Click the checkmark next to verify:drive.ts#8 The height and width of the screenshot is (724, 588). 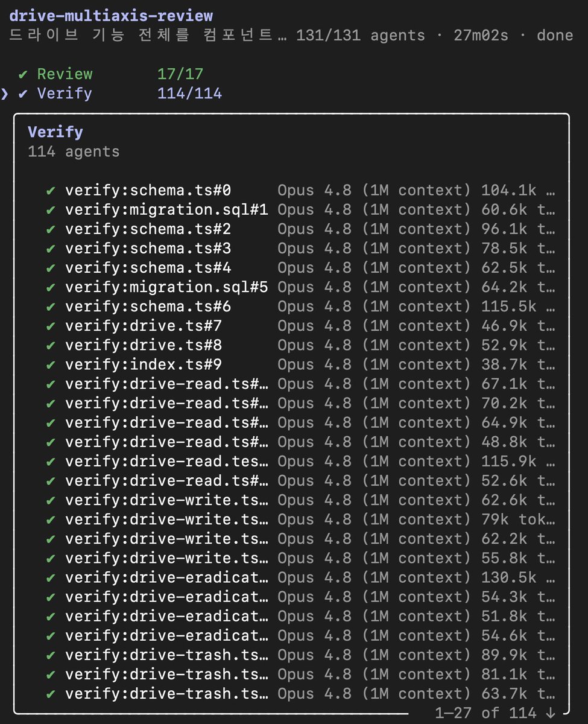51,345
